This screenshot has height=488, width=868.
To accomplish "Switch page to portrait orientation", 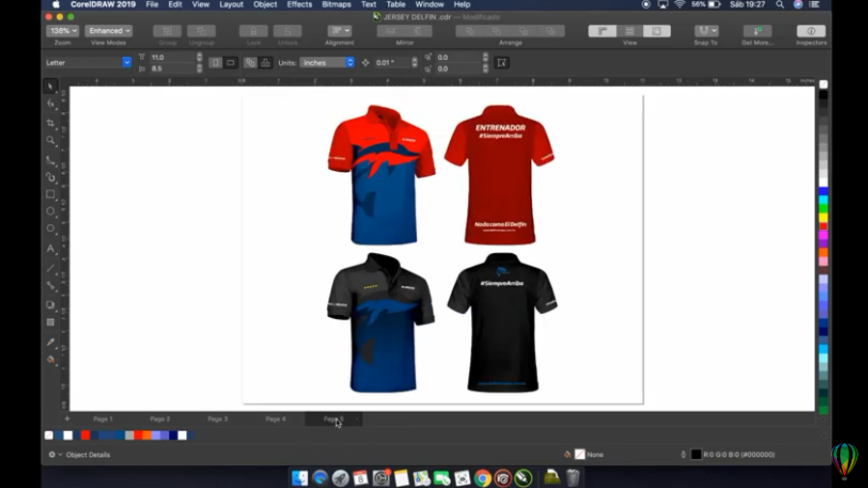I will pos(215,63).
